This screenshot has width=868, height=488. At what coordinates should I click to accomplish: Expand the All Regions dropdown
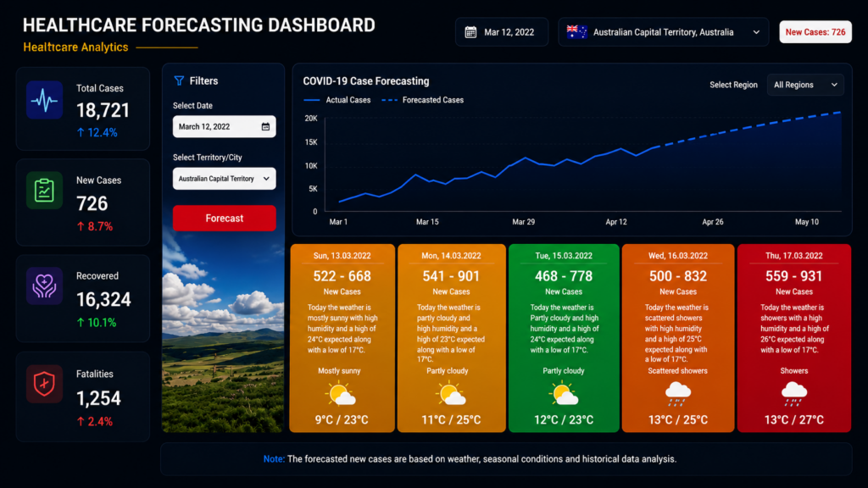click(x=805, y=85)
